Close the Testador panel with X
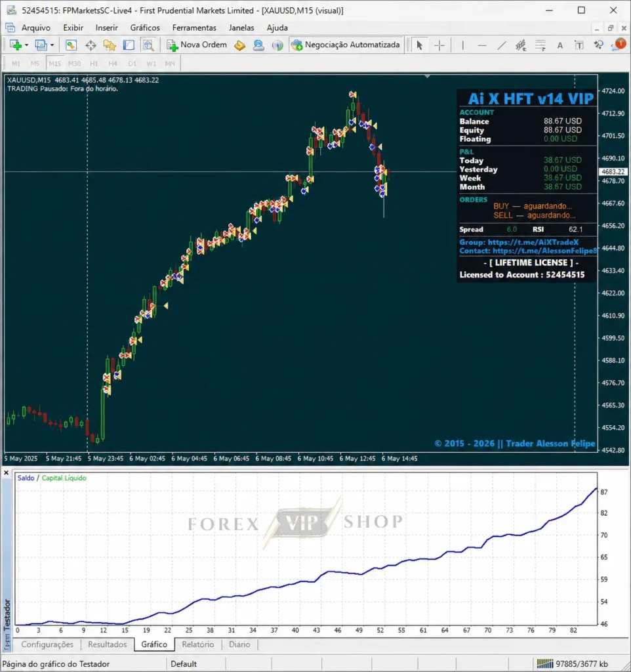Image resolution: width=631 pixels, height=672 pixels. pyautogui.click(x=6, y=472)
